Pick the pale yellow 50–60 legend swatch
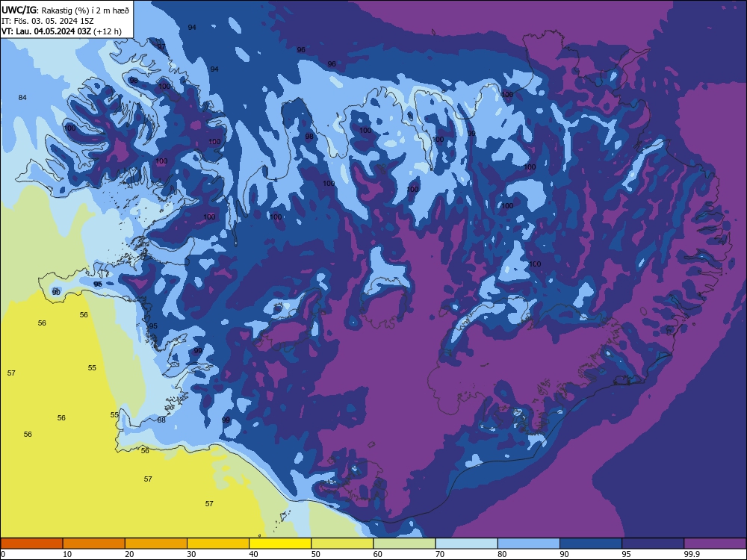 click(x=342, y=544)
